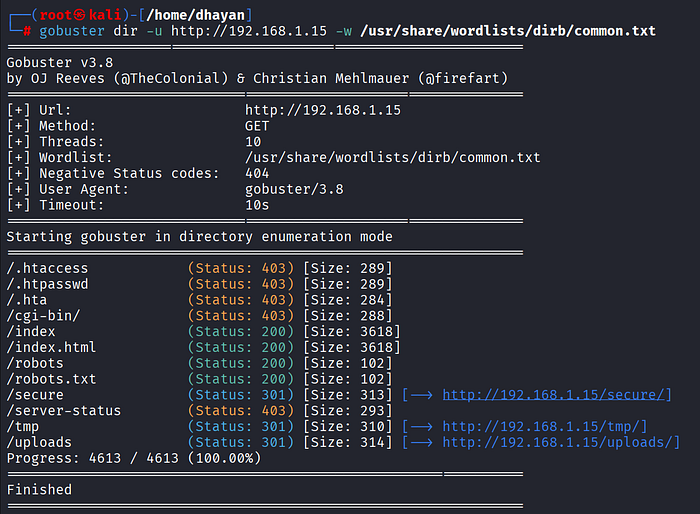The height and width of the screenshot is (514, 700).
Task: Click the Starting gobuster in directory enumeration line
Action: click(x=200, y=237)
